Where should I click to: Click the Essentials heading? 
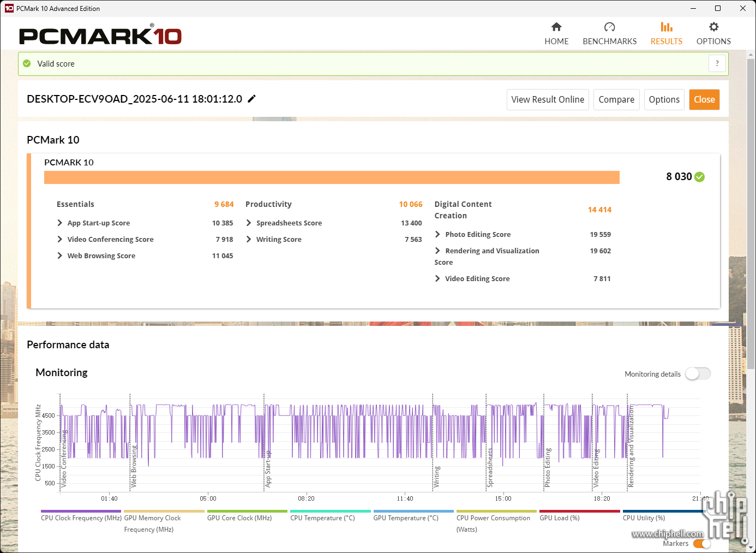[x=75, y=204]
